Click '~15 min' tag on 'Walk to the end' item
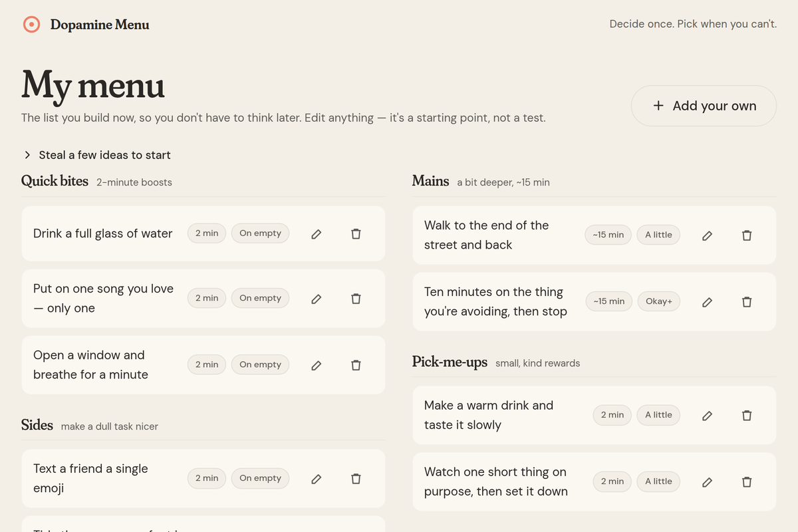Screen dimensions: 798x532 pyautogui.click(x=608, y=235)
